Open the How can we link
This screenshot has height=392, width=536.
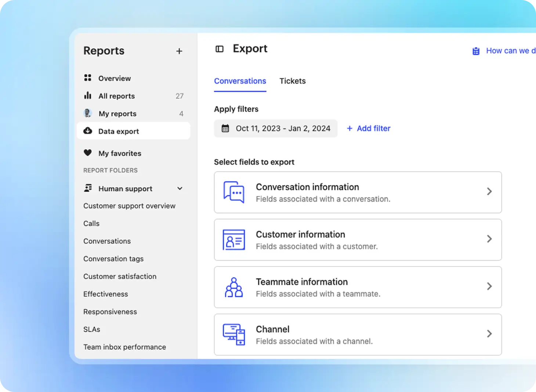pyautogui.click(x=511, y=51)
